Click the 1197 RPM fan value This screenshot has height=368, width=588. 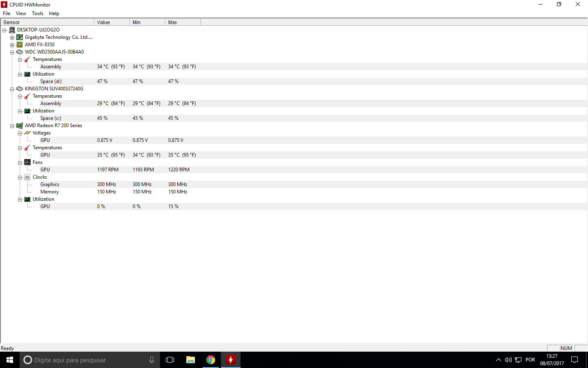[x=108, y=170]
